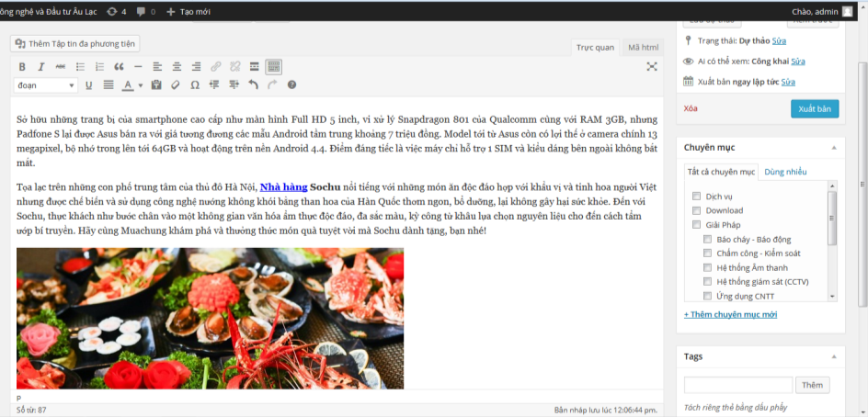
Task: Justify the paragraph text
Action: click(108, 85)
